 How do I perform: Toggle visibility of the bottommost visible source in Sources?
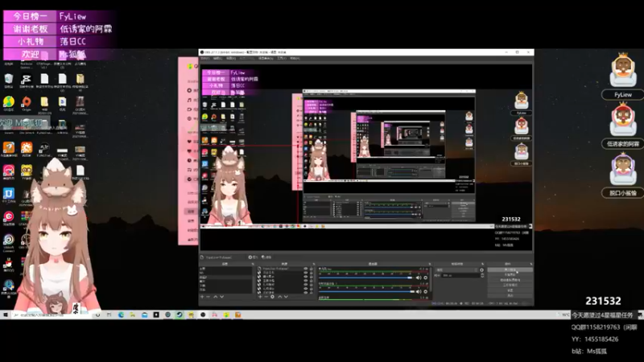[x=306, y=292]
